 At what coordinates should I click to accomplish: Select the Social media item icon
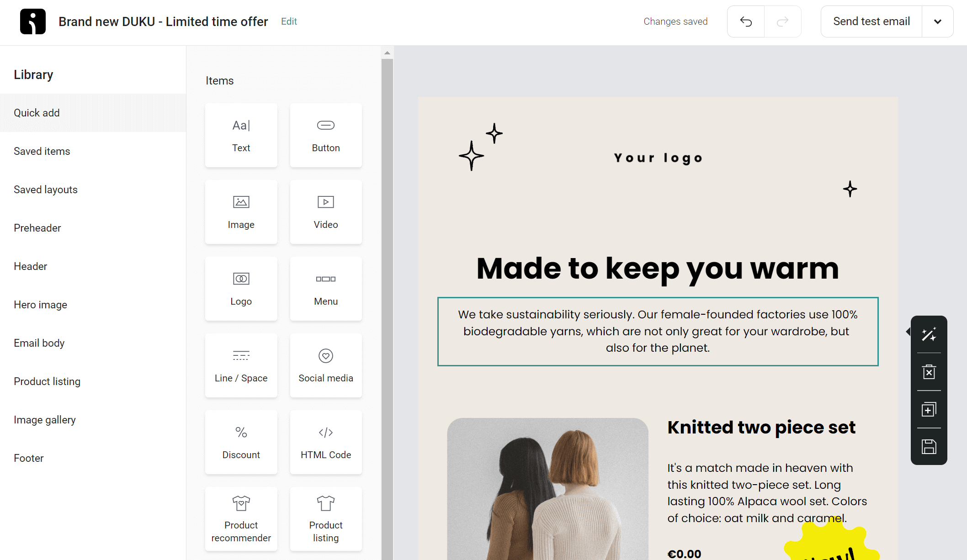(x=326, y=356)
